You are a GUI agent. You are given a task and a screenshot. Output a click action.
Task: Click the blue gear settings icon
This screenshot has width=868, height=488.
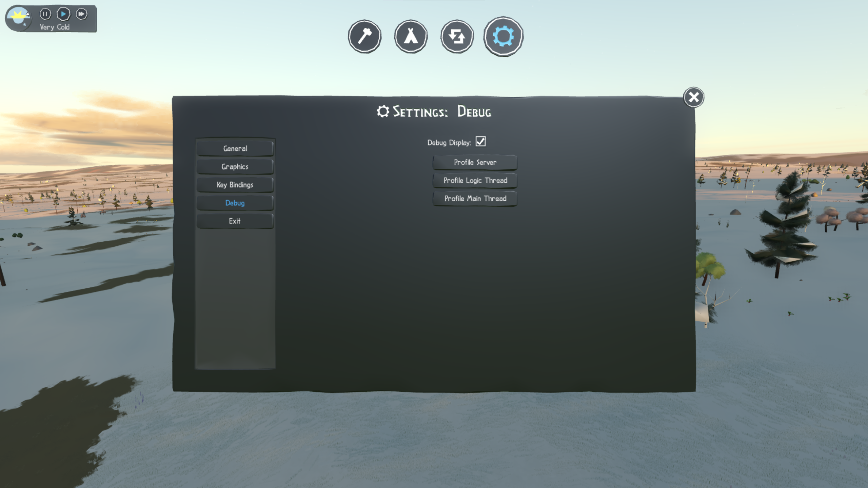coord(503,36)
